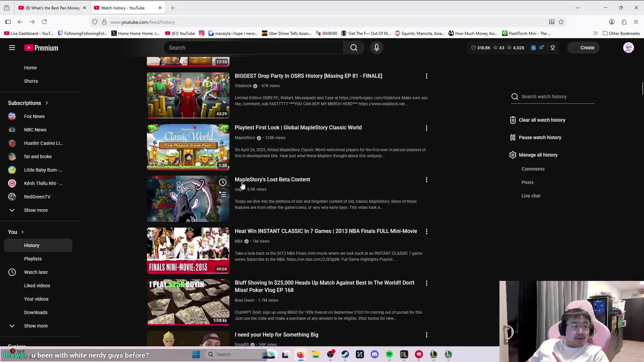Expand Show more under You section
Image resolution: width=644 pixels, height=362 pixels.
pos(36,326)
